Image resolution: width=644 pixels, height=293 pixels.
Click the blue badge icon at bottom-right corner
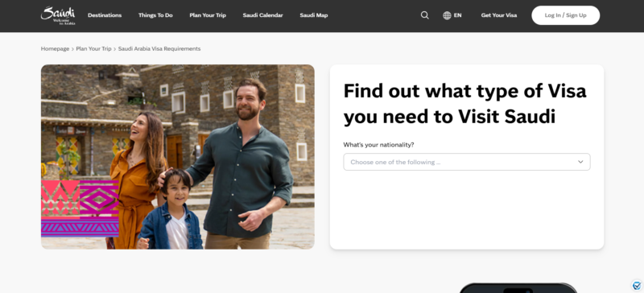[x=637, y=285]
